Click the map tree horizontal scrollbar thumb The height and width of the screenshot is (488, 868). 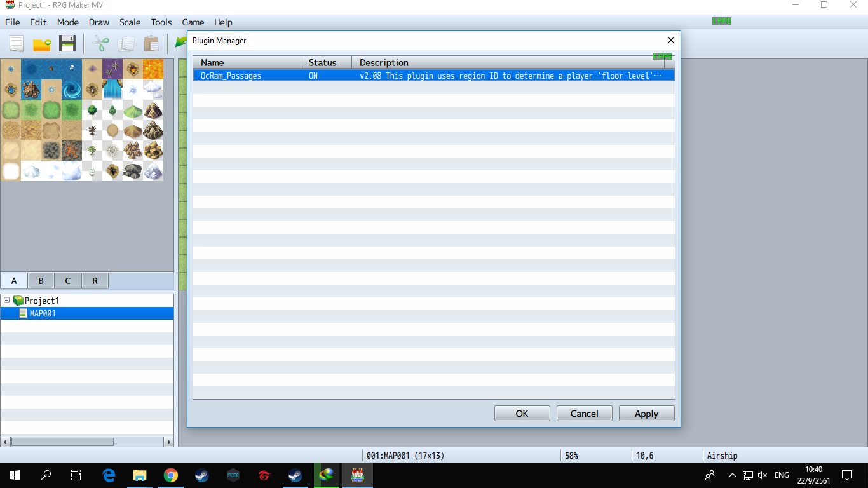point(62,442)
